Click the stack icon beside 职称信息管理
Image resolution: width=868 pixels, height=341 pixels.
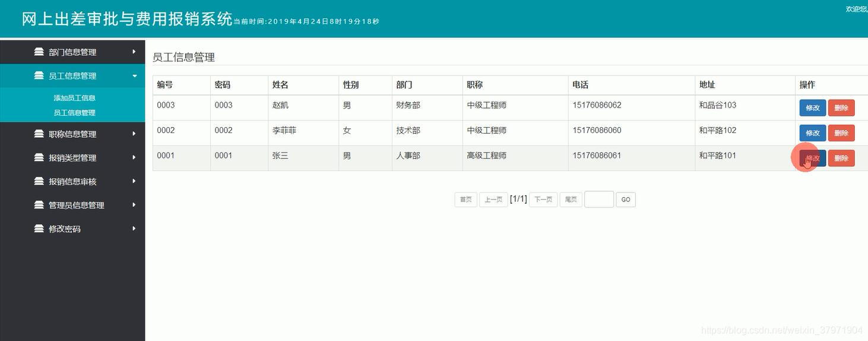pos(39,134)
